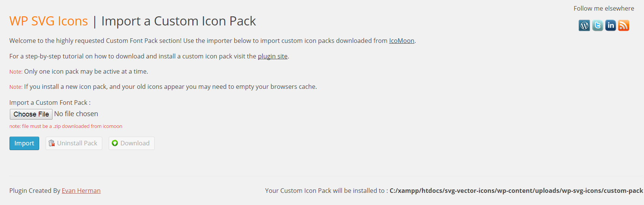Click the red .zip file requirement note
644x205 pixels.
point(66,126)
